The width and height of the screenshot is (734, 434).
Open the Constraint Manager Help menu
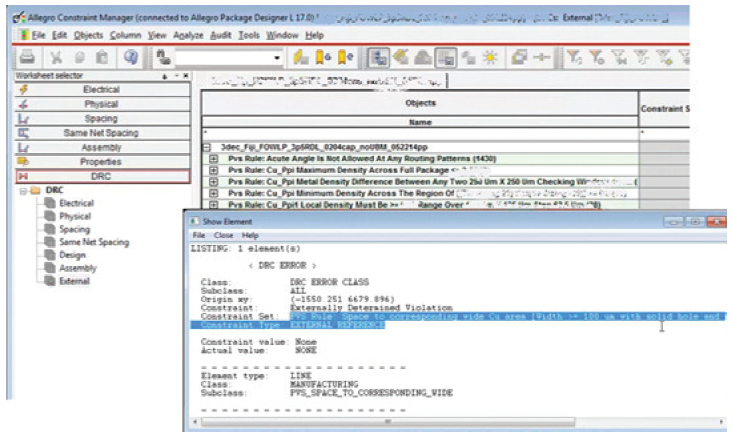(x=315, y=35)
